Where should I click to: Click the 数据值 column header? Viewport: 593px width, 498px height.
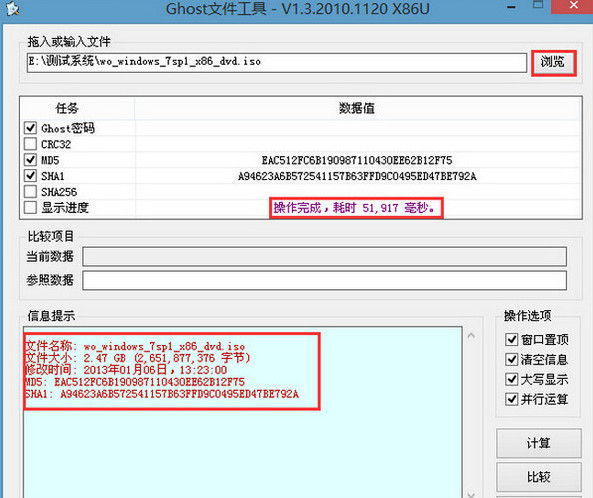(x=357, y=109)
